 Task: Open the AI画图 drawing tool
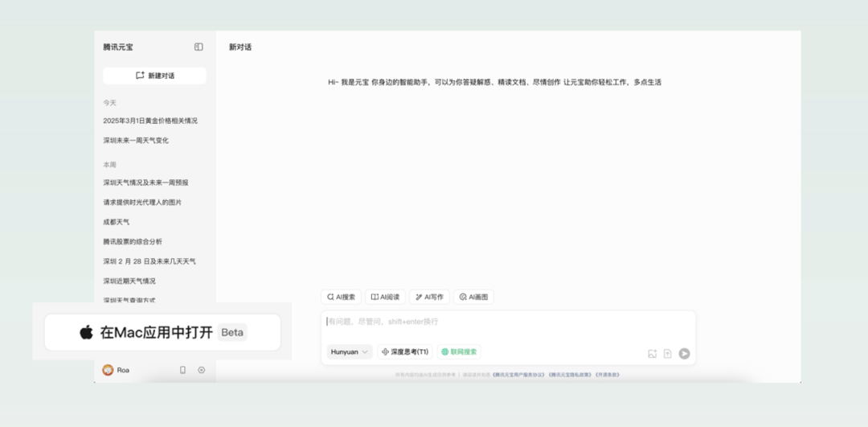[x=473, y=297]
